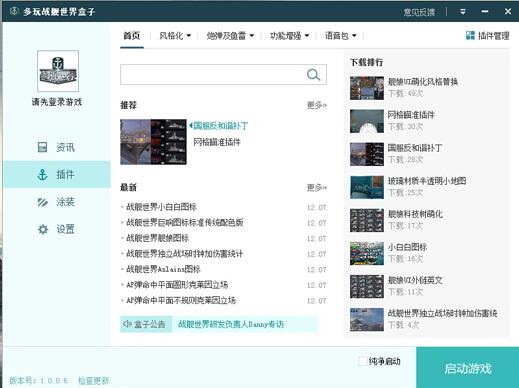
Task: Open 战舰世界巨响图标标准传统配色版 entry
Action: point(185,222)
